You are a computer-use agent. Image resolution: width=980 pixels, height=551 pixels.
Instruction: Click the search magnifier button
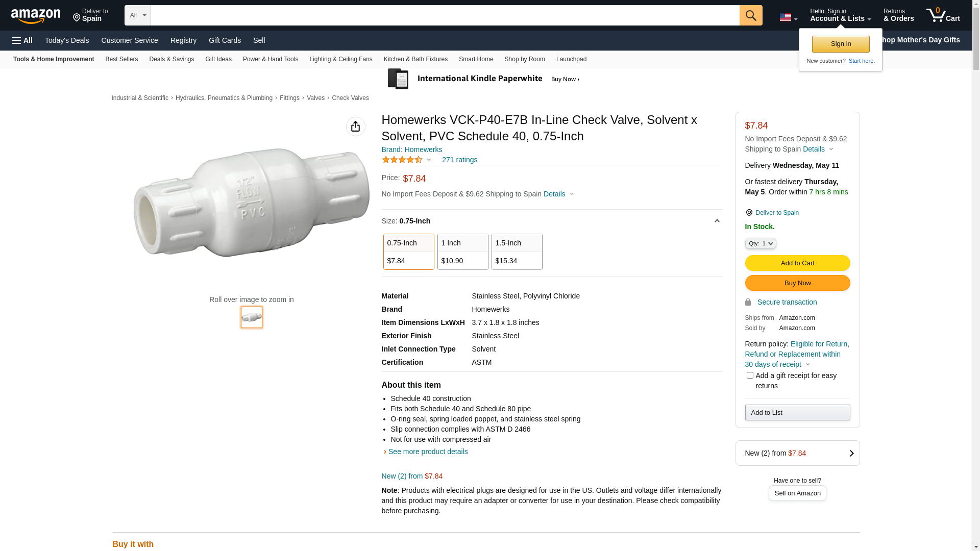[750, 15]
